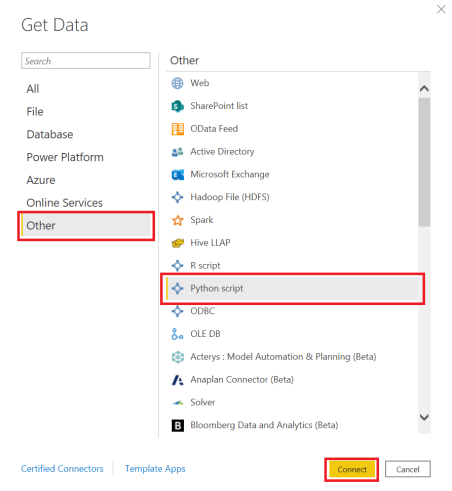Click the Connect button

pyautogui.click(x=352, y=469)
